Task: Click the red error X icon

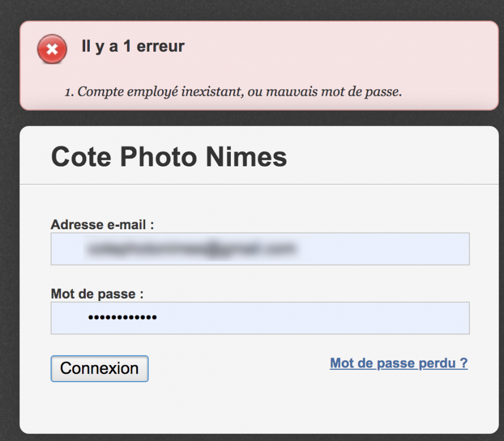Action: coord(52,49)
